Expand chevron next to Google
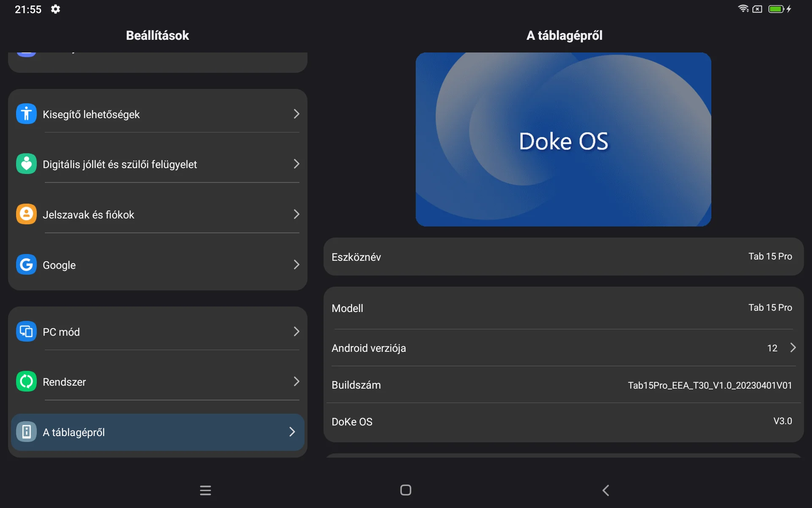812x508 pixels. click(x=296, y=265)
